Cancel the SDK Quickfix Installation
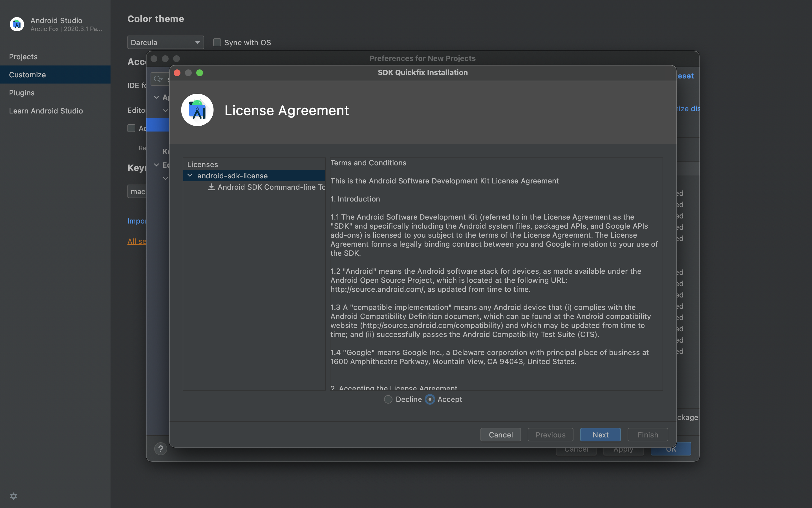 click(501, 434)
